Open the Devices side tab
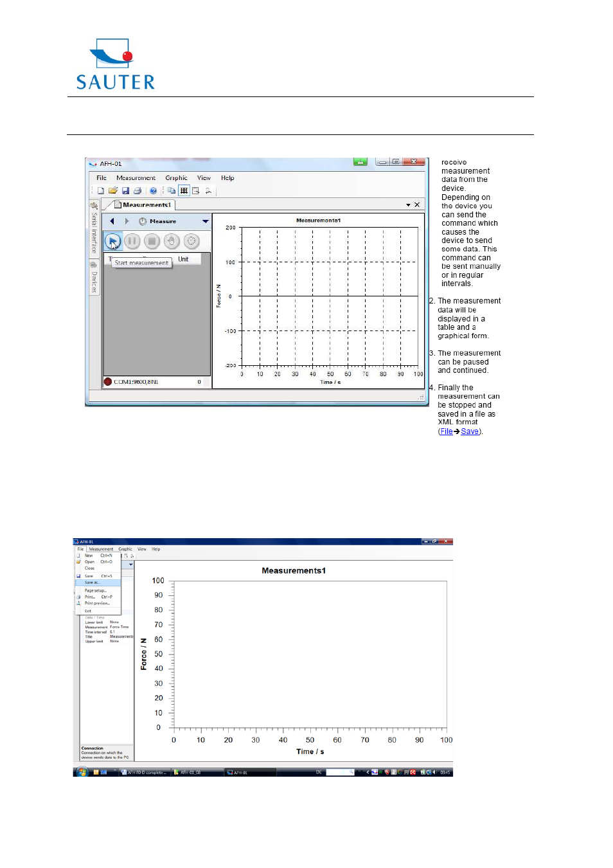The image size is (613, 868). click(94, 278)
